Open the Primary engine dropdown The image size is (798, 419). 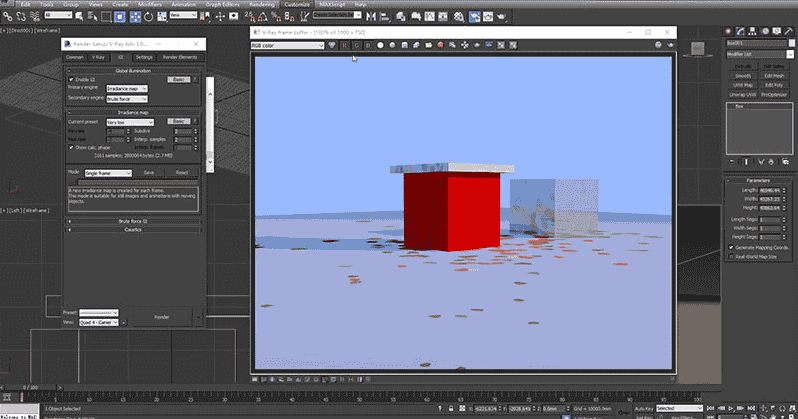click(127, 88)
